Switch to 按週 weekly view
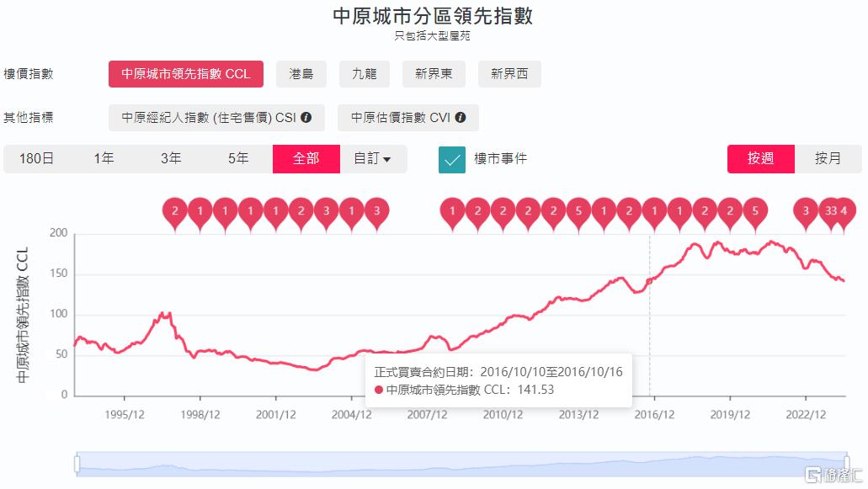Viewport: 868px width, 489px height. coord(760,159)
